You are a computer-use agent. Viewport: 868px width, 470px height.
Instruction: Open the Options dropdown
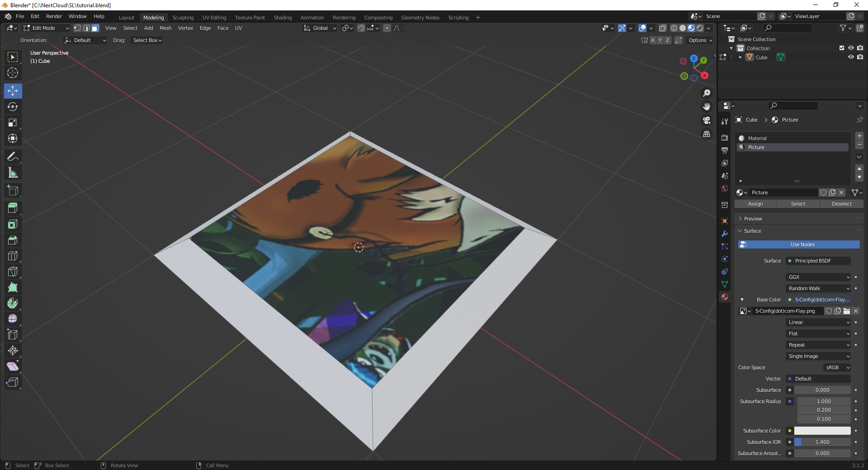coord(700,40)
